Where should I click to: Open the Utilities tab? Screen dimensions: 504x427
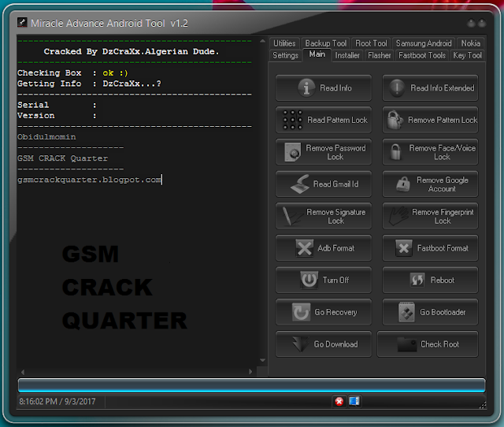click(284, 43)
